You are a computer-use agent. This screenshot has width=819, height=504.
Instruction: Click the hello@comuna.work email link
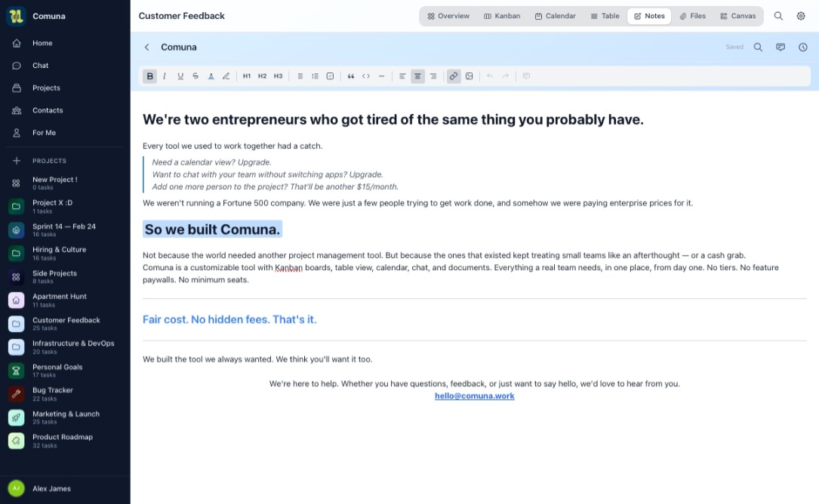click(474, 396)
